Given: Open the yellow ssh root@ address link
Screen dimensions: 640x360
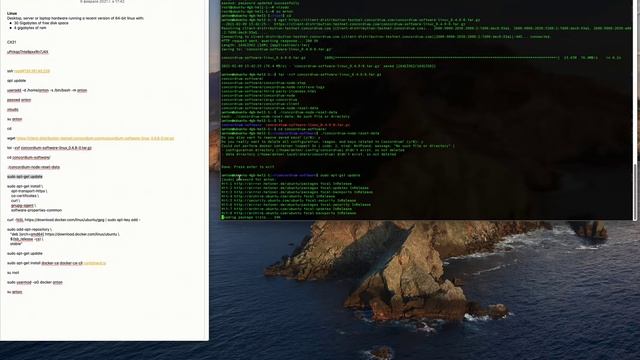Looking at the screenshot, I should pyautogui.click(x=32, y=71).
